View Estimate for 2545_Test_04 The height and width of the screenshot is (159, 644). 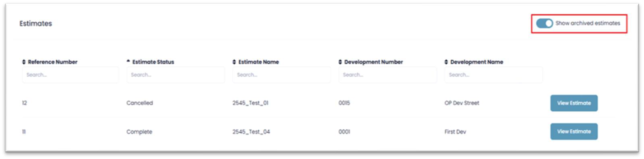[x=574, y=132]
